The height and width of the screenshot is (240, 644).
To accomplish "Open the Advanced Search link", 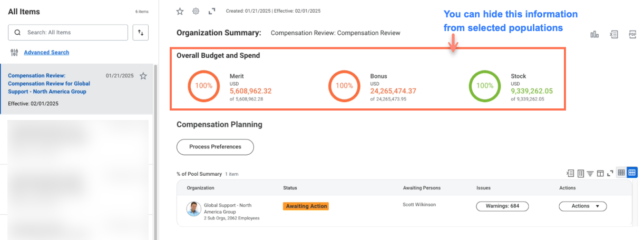I will coord(46,53).
